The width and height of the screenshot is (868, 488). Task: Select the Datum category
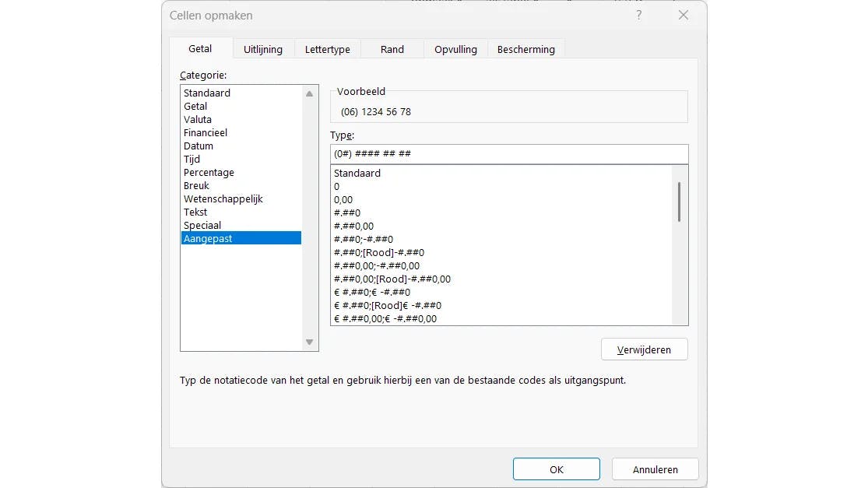tap(241, 146)
